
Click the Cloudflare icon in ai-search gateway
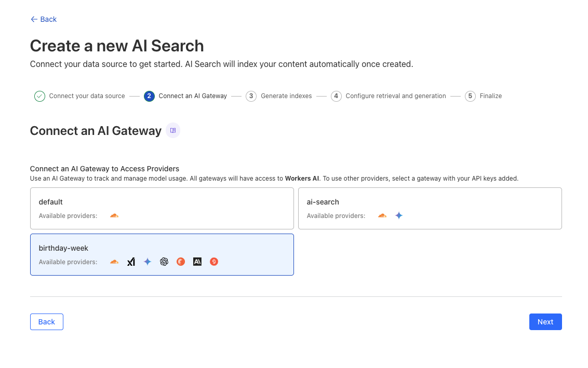[382, 215]
